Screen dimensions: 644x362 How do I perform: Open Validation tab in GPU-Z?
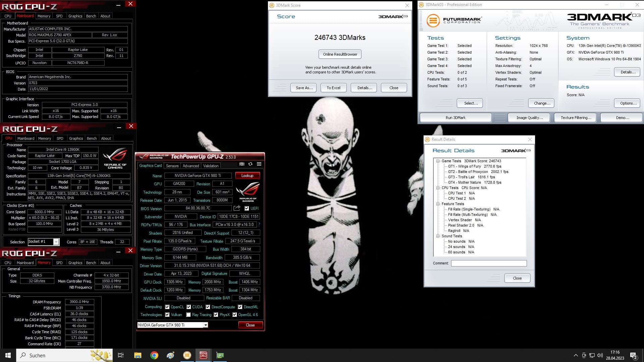click(211, 166)
